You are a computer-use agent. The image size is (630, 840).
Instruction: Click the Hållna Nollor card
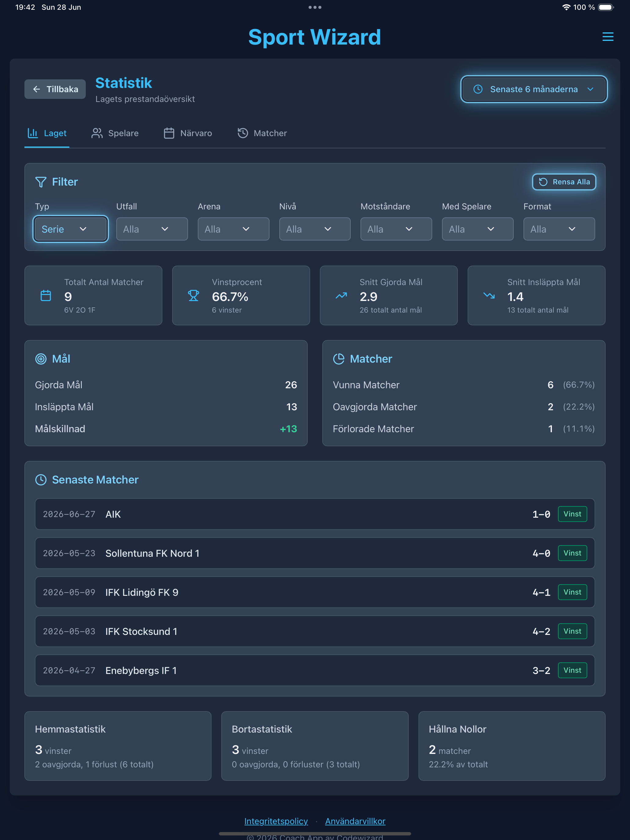pyautogui.click(x=512, y=746)
